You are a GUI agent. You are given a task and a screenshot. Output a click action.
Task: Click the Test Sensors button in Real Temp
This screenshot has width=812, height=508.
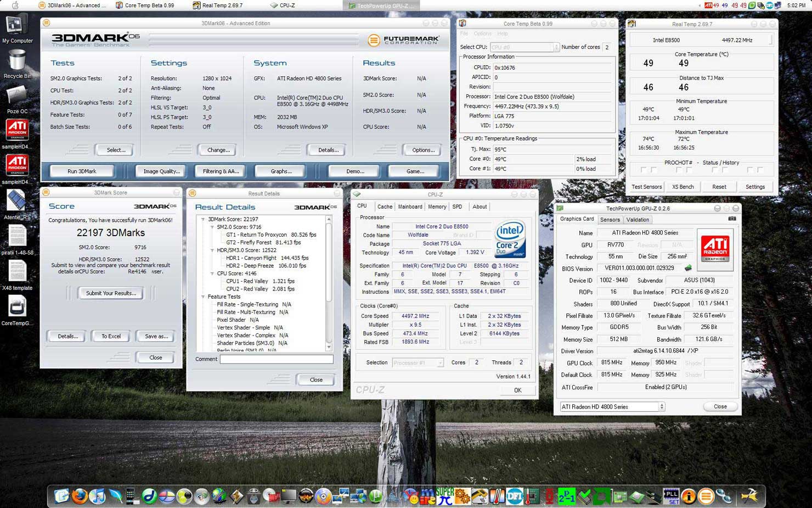click(646, 187)
